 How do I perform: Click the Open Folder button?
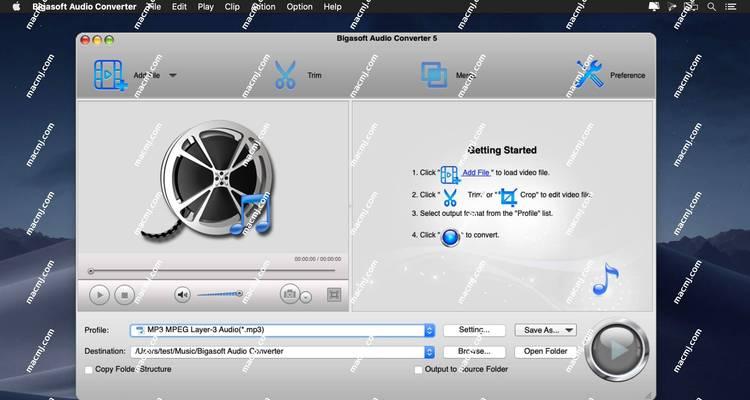[x=546, y=352]
